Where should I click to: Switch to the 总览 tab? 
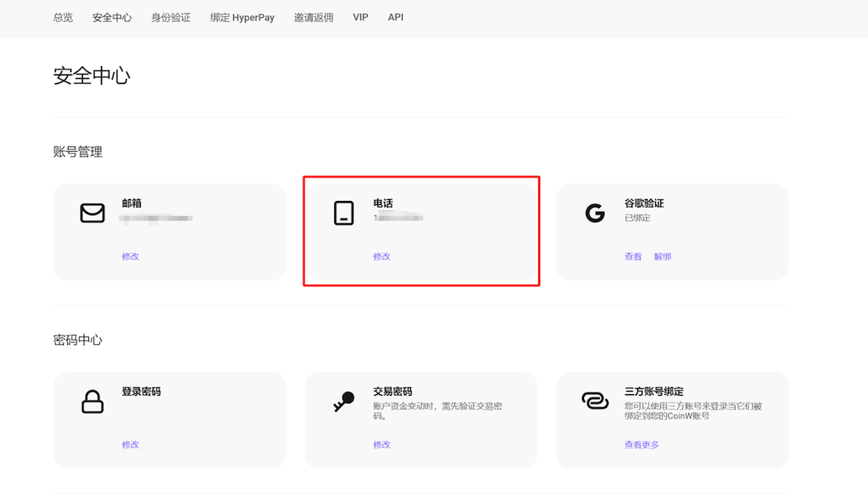[x=62, y=17]
